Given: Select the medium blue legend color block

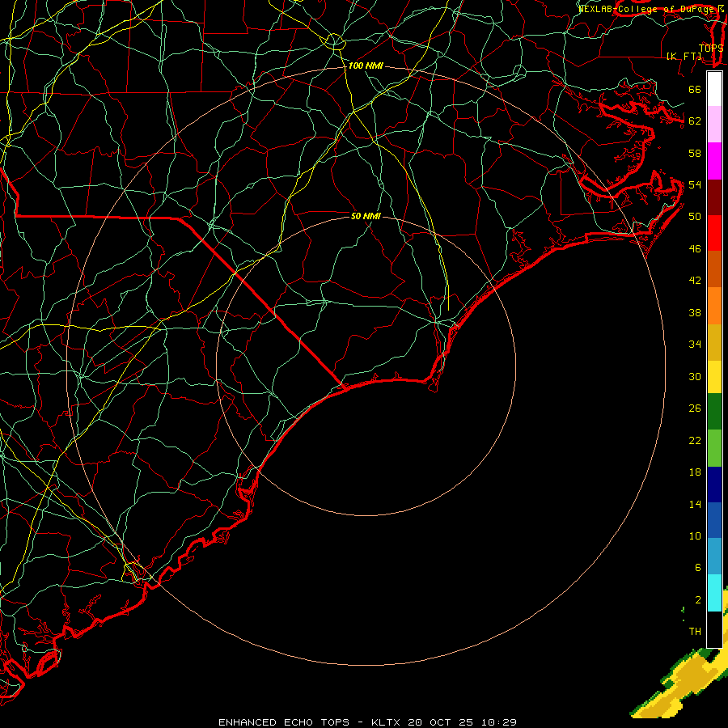Looking at the screenshot, I should click(714, 520).
